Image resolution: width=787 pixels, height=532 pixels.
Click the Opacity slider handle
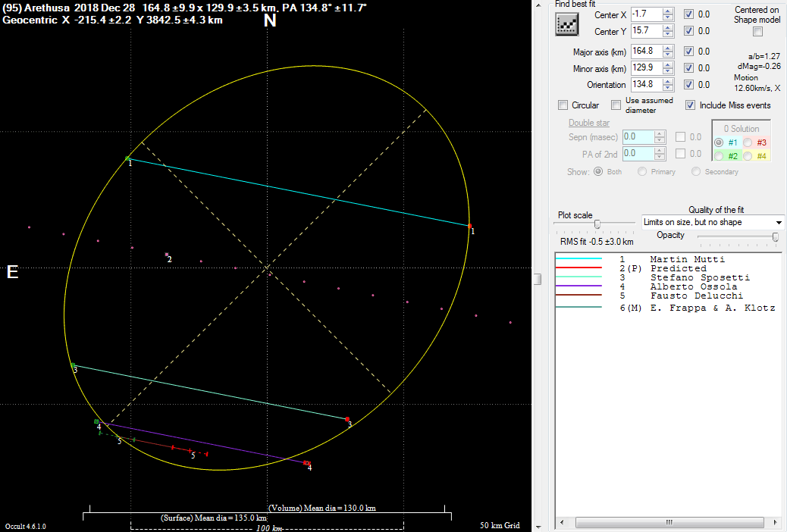(776, 237)
